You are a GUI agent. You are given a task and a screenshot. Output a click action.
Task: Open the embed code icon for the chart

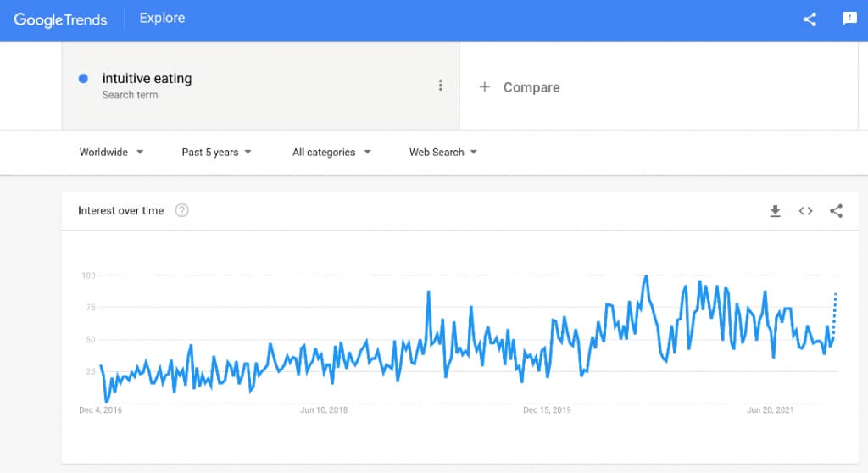(x=805, y=210)
